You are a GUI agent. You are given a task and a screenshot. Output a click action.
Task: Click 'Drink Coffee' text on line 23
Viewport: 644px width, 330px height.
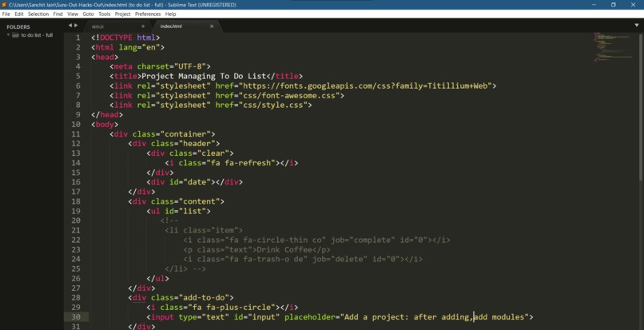pyautogui.click(x=284, y=249)
